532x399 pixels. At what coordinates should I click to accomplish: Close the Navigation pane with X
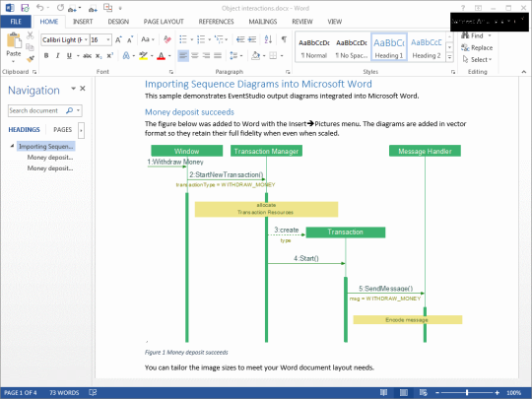click(83, 89)
